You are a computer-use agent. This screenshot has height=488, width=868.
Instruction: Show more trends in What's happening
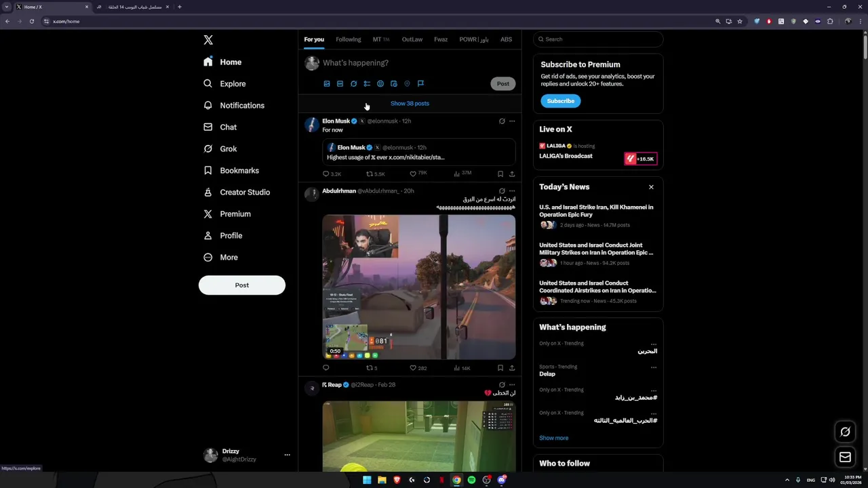[554, 438]
